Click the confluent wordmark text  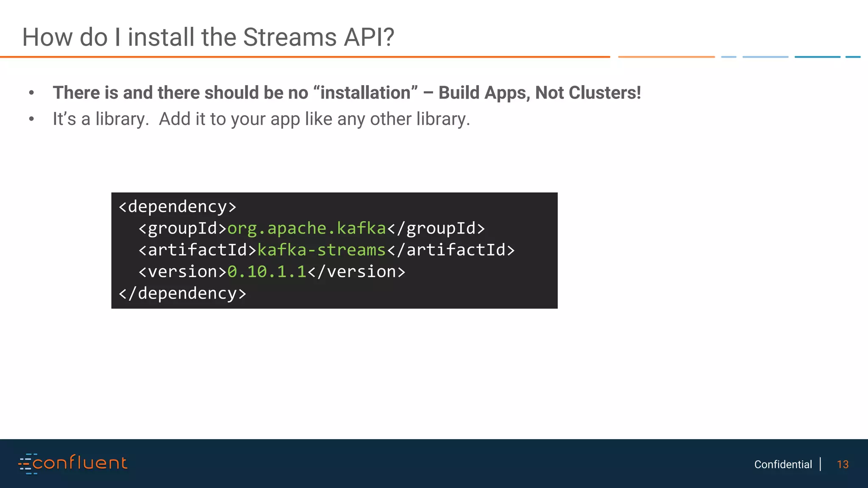(80, 463)
